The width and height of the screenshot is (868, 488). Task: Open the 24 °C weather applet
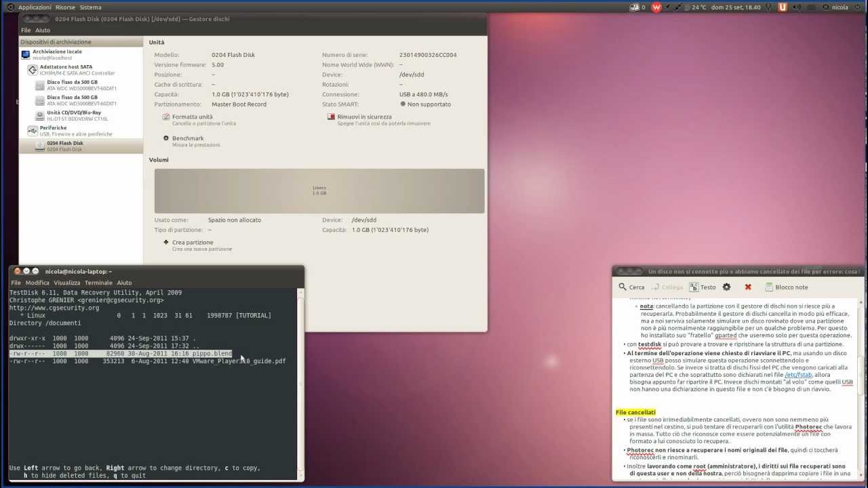694,7
